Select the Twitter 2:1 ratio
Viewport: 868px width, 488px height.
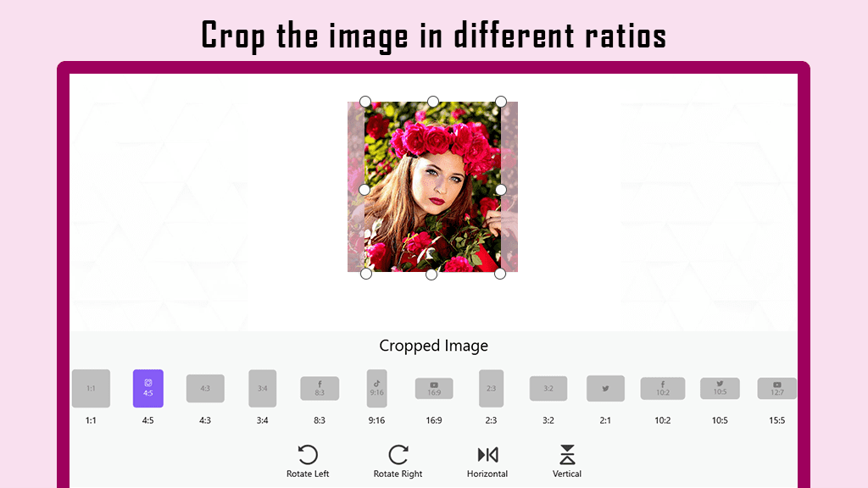click(605, 388)
